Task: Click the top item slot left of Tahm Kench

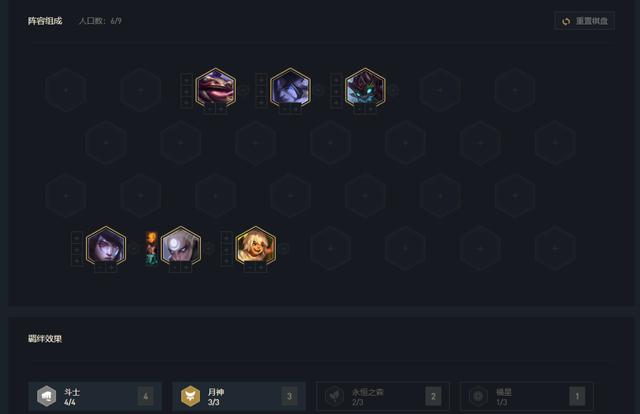Action: [187, 80]
